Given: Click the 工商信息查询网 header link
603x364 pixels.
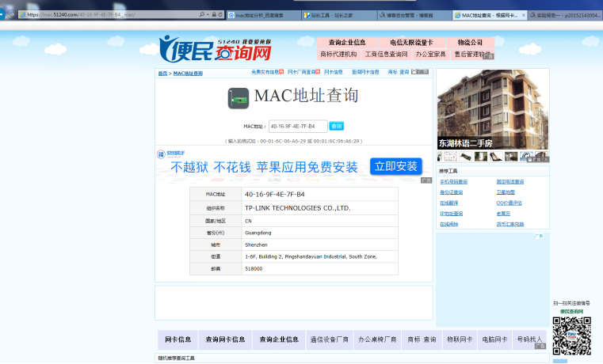Looking at the screenshot, I should click(386, 54).
